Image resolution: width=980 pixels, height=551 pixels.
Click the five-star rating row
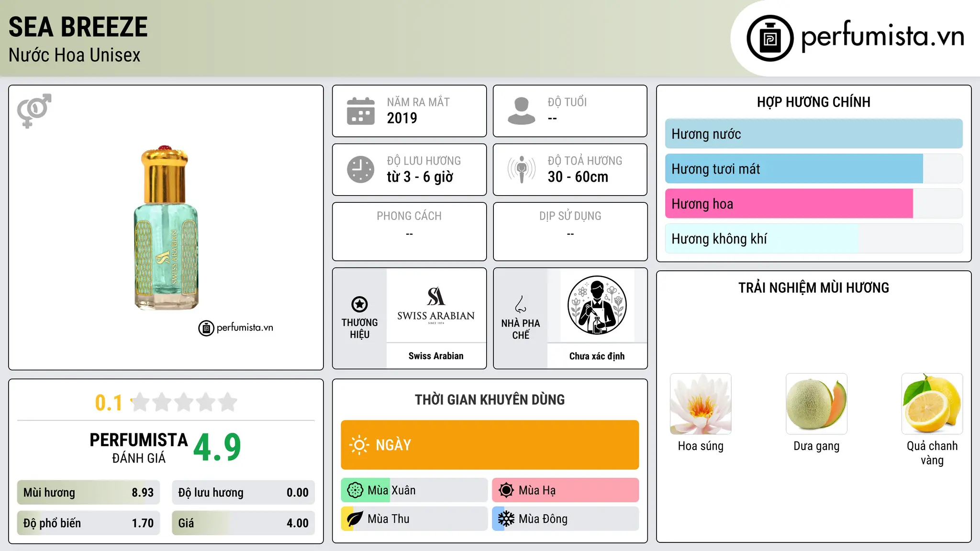[184, 402]
